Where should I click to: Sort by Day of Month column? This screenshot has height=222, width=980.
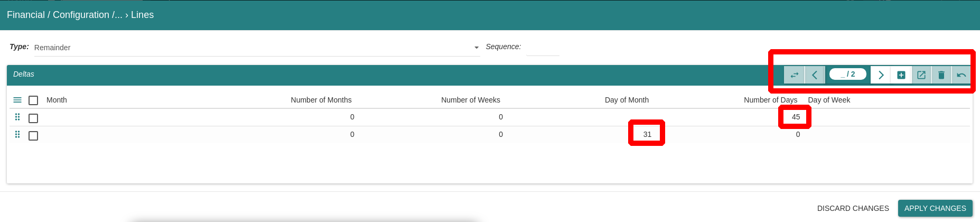click(x=627, y=100)
